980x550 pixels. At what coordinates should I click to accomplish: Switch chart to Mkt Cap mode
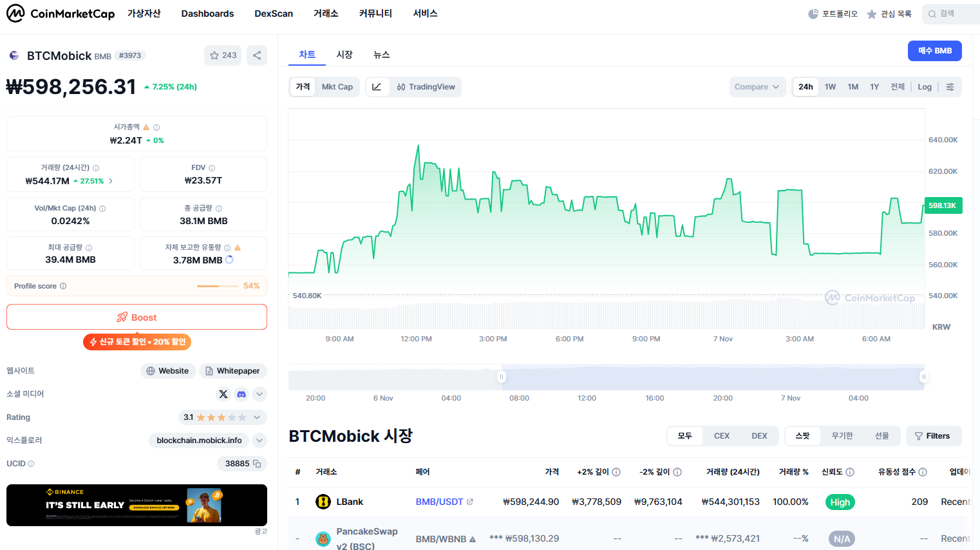pyautogui.click(x=337, y=87)
